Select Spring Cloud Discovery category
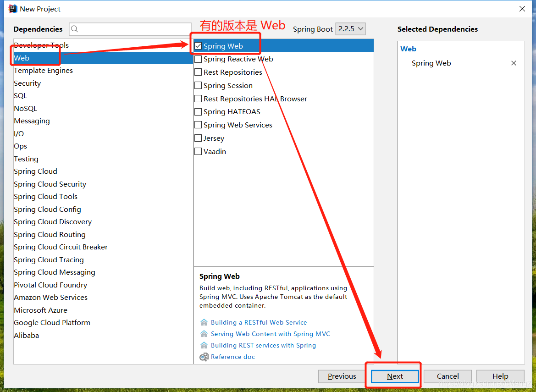This screenshot has height=392, width=536. (103, 222)
